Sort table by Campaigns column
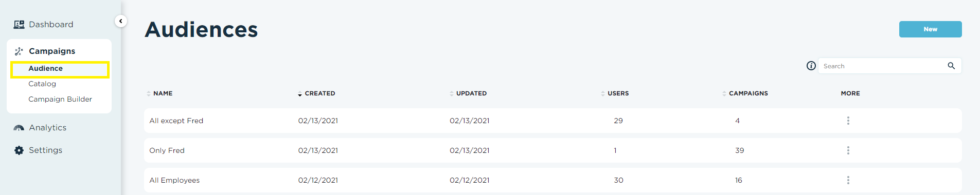This screenshot has width=980, height=195. pyautogui.click(x=745, y=93)
